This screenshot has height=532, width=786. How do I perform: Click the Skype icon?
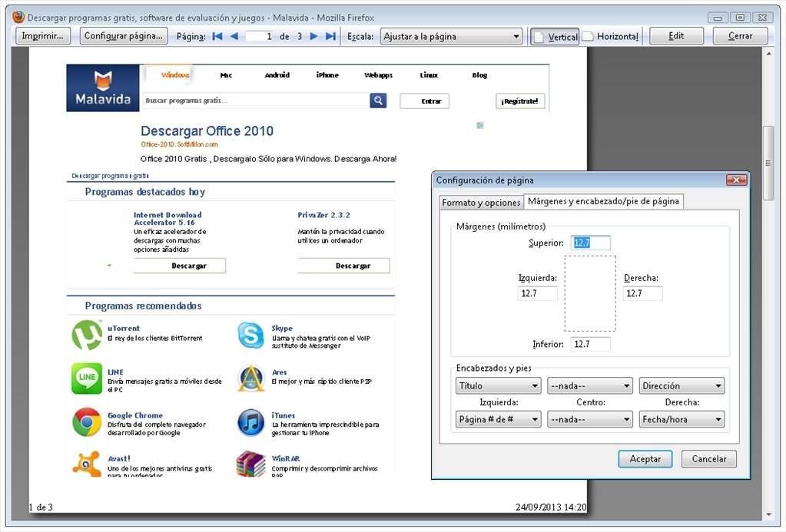tap(250, 335)
